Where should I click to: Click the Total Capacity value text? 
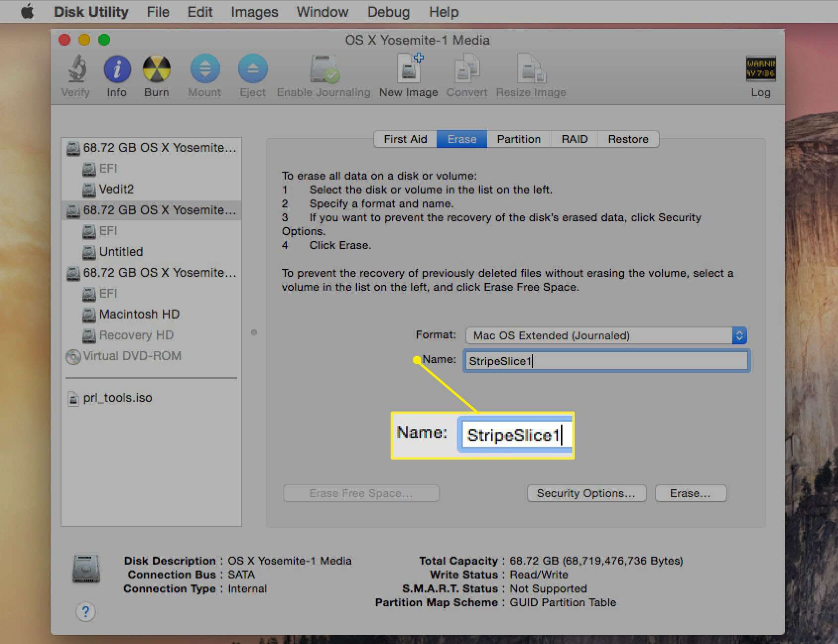(596, 561)
